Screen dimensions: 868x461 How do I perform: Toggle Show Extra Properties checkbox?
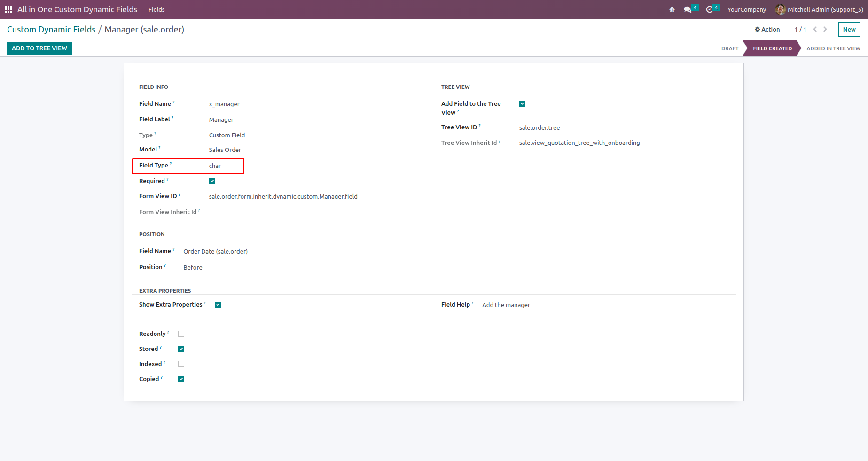pos(218,305)
